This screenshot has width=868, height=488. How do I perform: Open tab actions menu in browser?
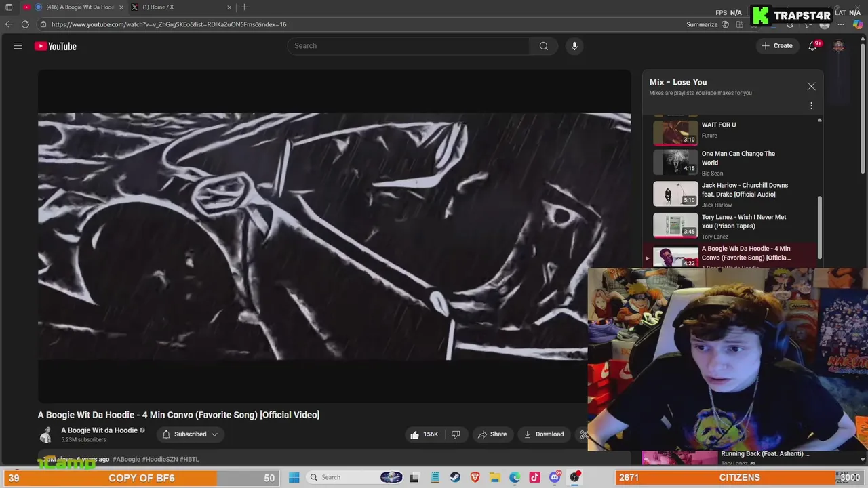pos(9,7)
